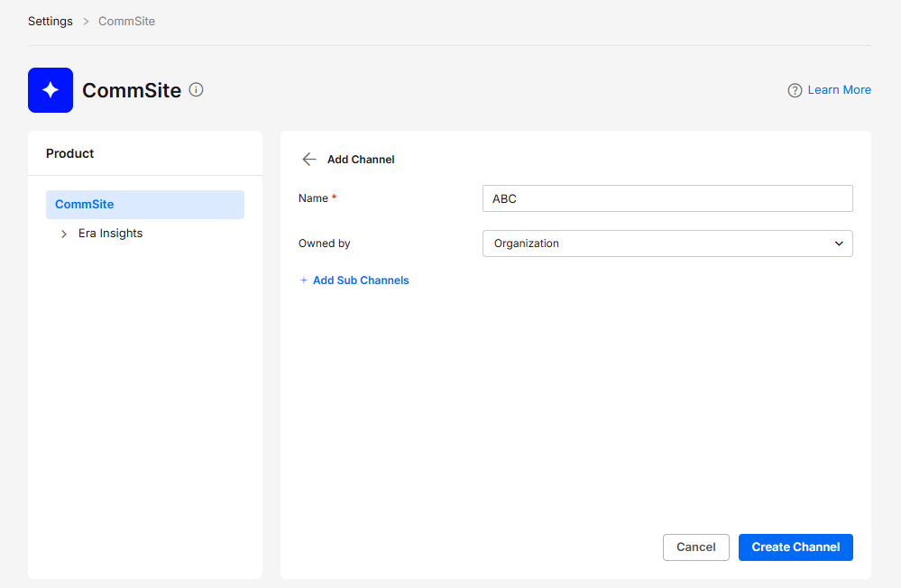Click the Create Channel button

(795, 547)
